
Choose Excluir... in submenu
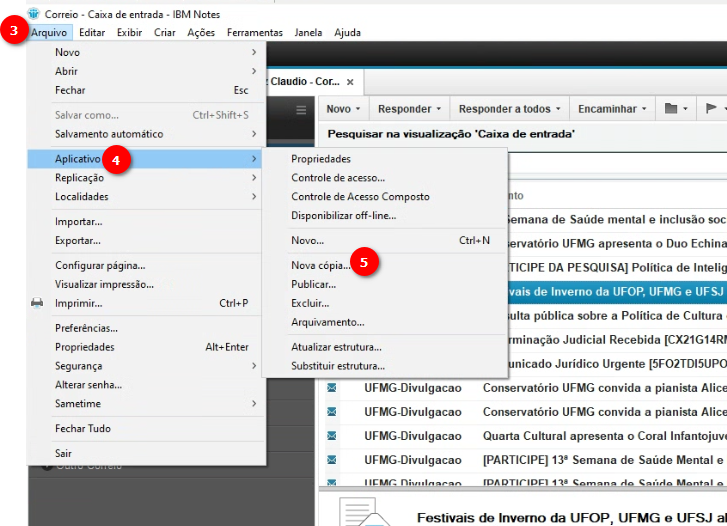tap(385, 303)
